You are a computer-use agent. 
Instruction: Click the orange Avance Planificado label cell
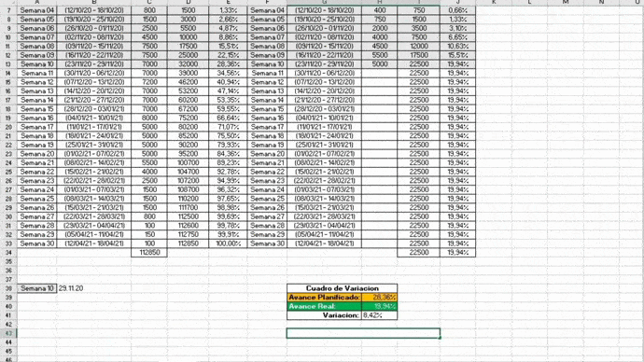click(x=324, y=298)
